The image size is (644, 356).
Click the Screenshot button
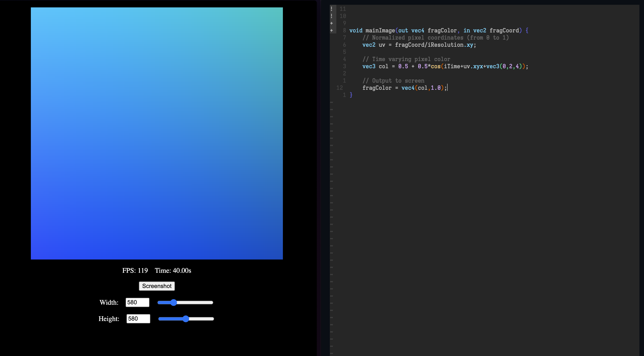pos(156,286)
